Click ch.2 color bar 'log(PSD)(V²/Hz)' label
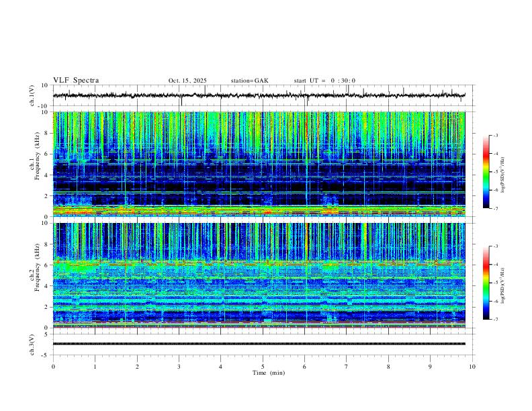Screen dimensions: 532x411 503,286
